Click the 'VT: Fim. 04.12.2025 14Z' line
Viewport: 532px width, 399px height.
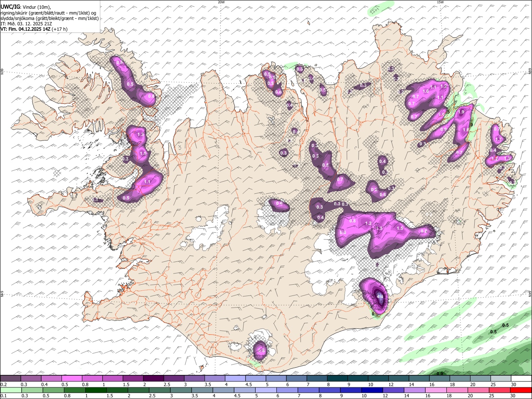click(34, 29)
